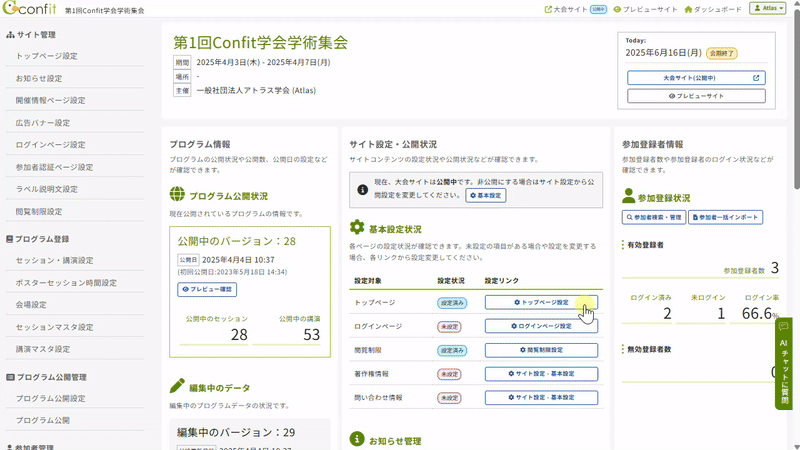This screenshot has height=450, width=800.
Task: Open 会場設定 in sidebar
Action: click(31, 305)
